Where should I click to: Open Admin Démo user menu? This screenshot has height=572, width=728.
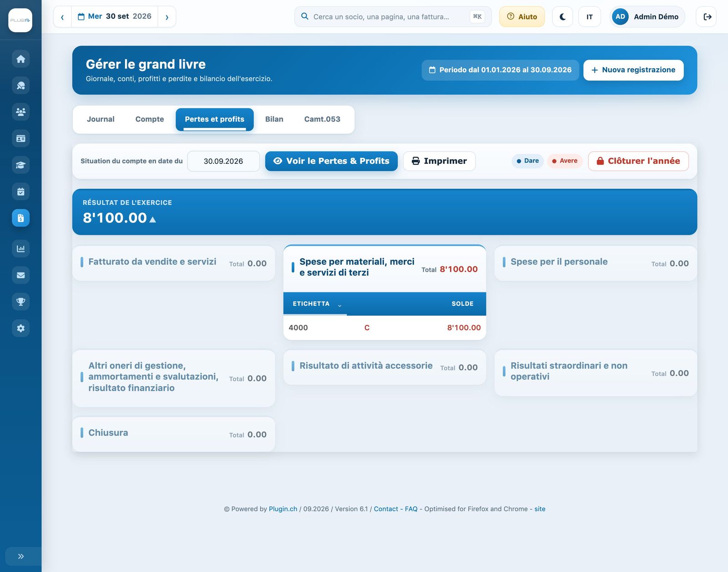647,16
